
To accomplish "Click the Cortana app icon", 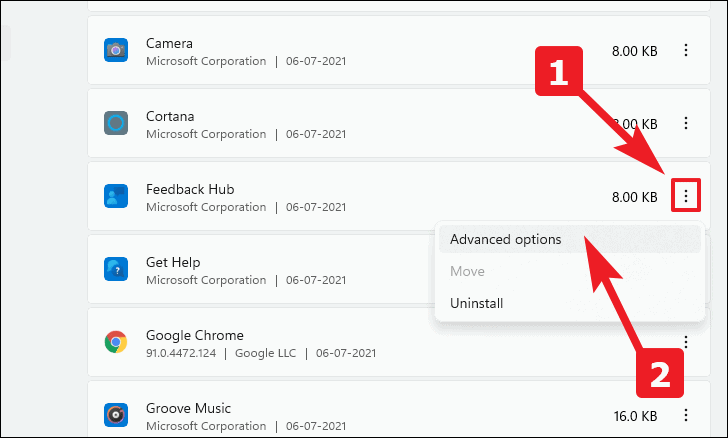I will tap(116, 123).
